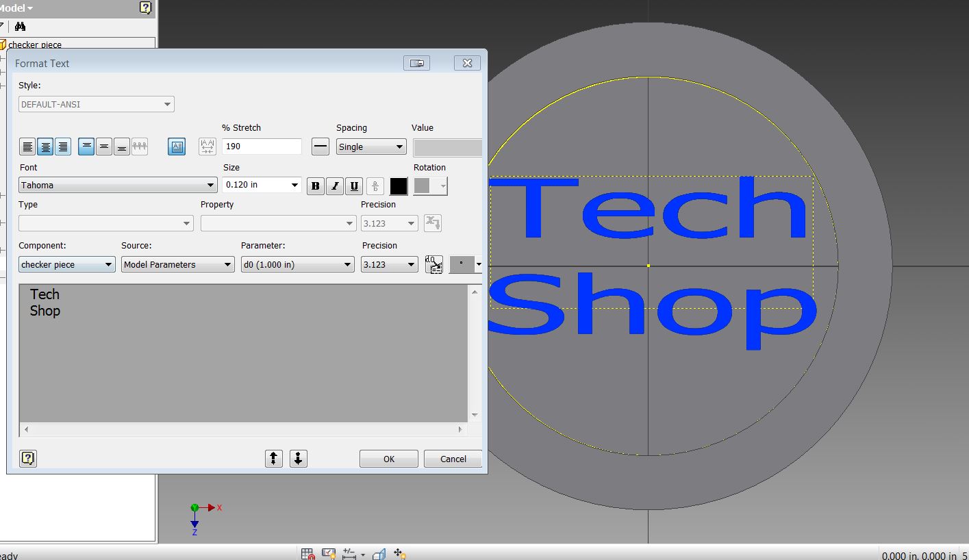Image resolution: width=969 pixels, height=560 pixels.
Task: Click OK in Format Text
Action: point(389,459)
